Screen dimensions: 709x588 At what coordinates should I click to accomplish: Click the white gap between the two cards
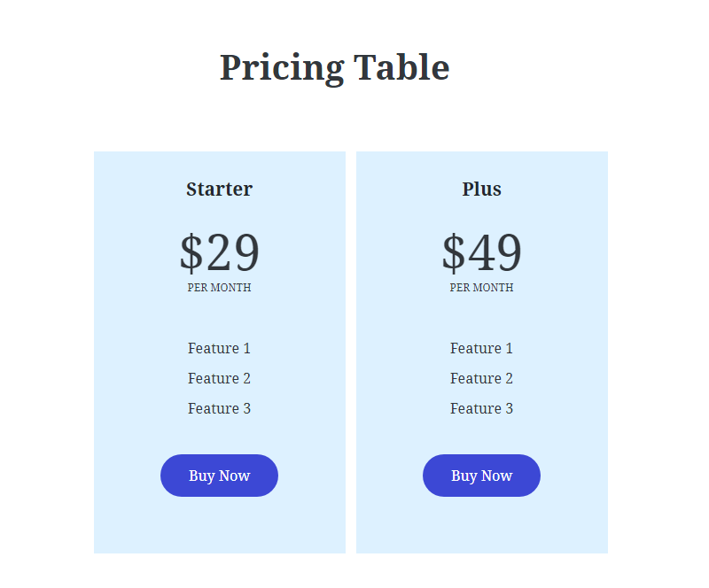(x=351, y=354)
